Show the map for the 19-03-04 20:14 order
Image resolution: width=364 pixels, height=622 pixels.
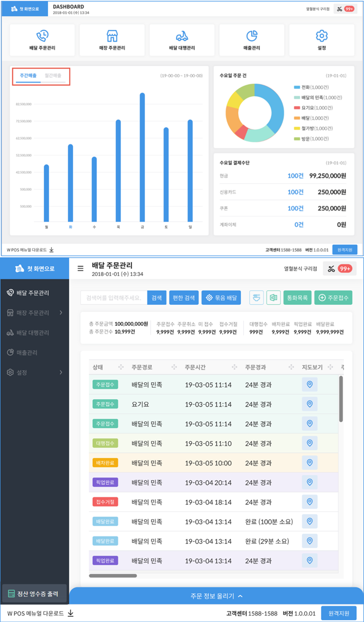coord(309,482)
